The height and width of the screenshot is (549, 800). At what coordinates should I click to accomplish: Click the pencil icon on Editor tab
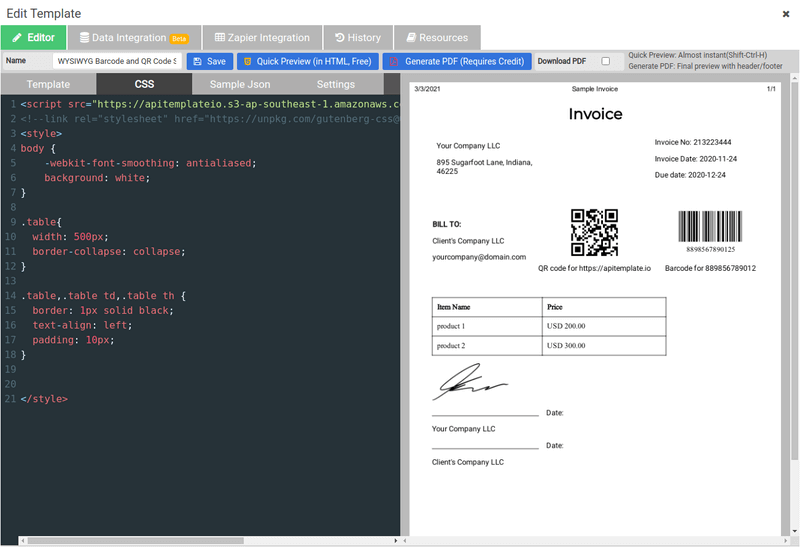17,38
